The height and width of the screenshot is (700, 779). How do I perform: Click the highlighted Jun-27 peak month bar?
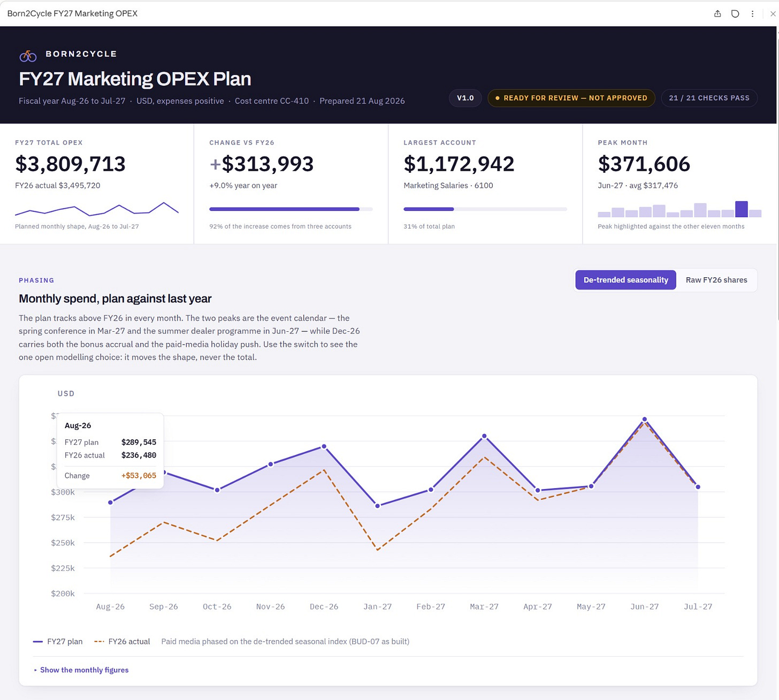pyautogui.click(x=741, y=209)
